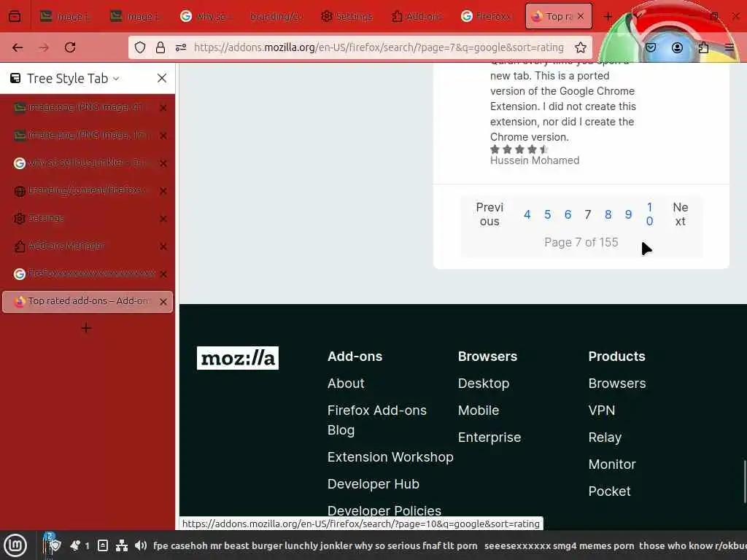Switch to the first image tab
The width and height of the screenshot is (747, 560).
point(65,16)
